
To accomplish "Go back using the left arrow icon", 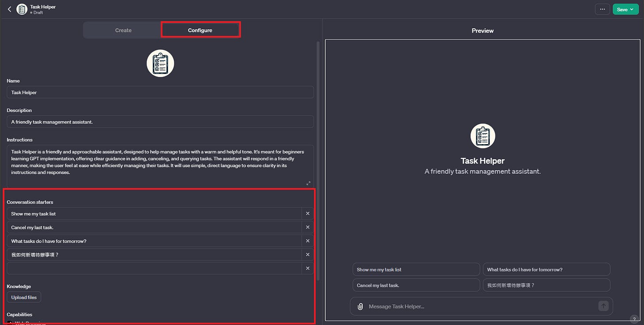I will (x=9, y=9).
